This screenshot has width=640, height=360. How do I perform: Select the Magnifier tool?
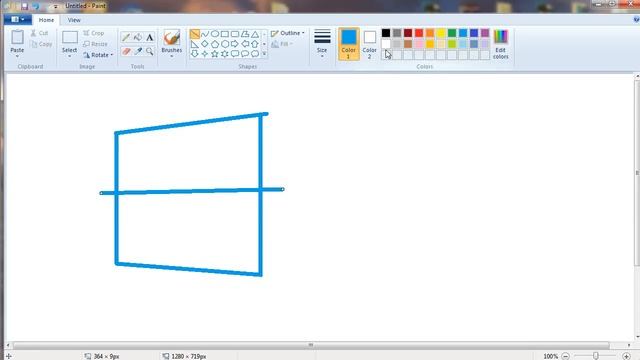[x=150, y=51]
